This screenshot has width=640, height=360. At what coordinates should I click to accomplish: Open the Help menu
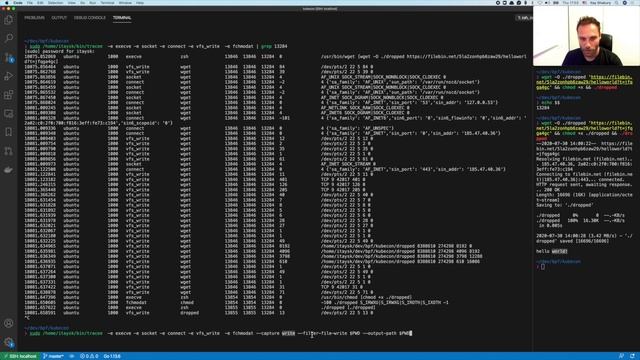(140, 3)
